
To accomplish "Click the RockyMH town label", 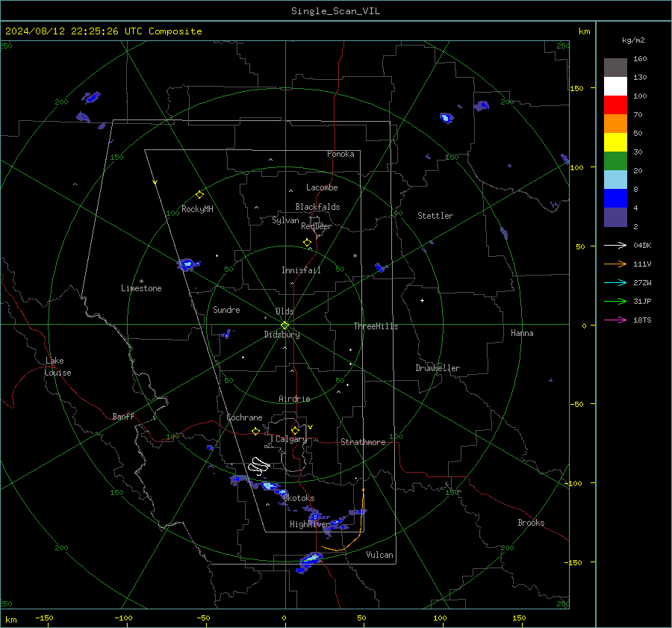I will coord(197,209).
